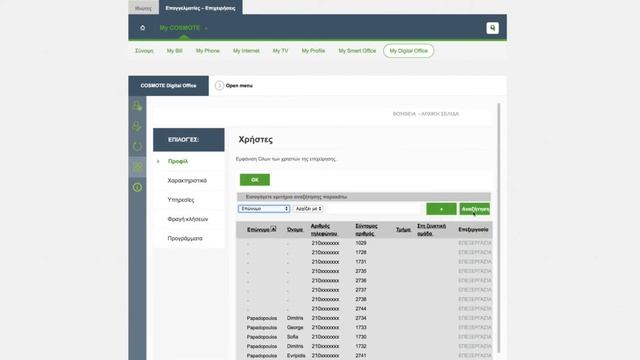
Task: Click the search criteria text input field
Action: coord(373,209)
